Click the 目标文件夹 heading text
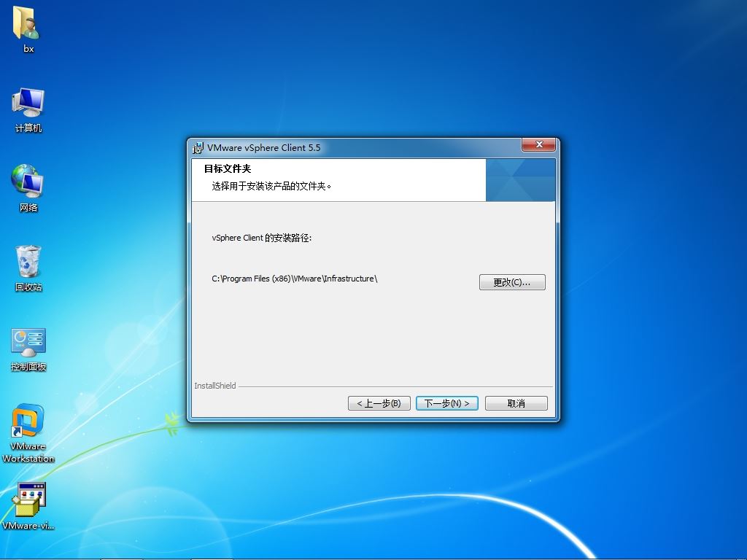Screen dimensions: 747x560 [228, 168]
